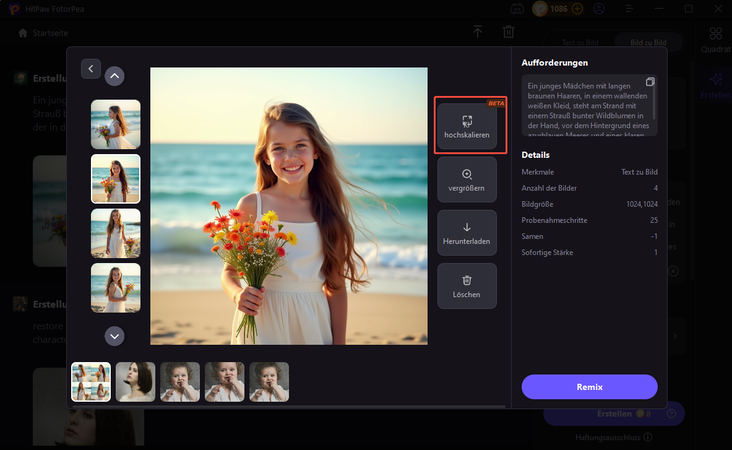
Task: Click the Erstellen generate button behind dialog
Action: tap(614, 414)
